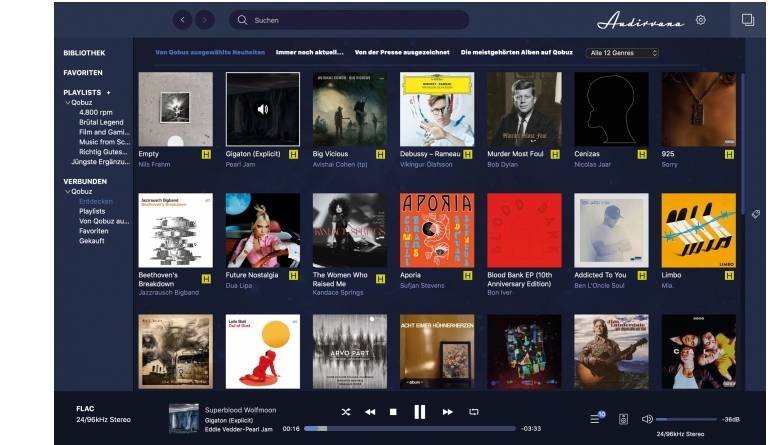Open the Film and Gami... playlist

(x=104, y=132)
